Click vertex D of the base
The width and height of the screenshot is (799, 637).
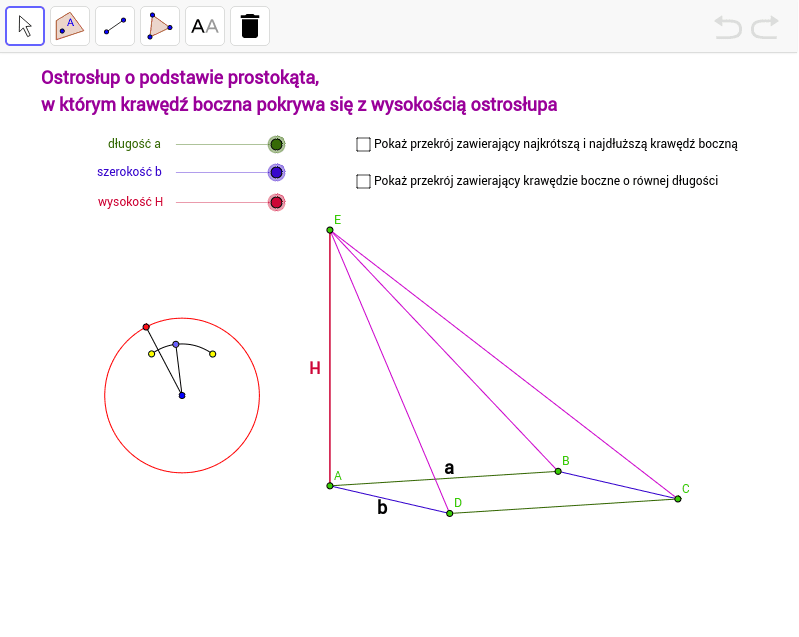tap(449, 513)
